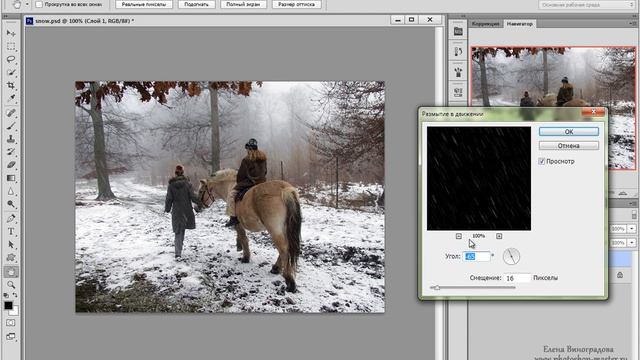Select the Horizontal Type tool

pos(11,231)
